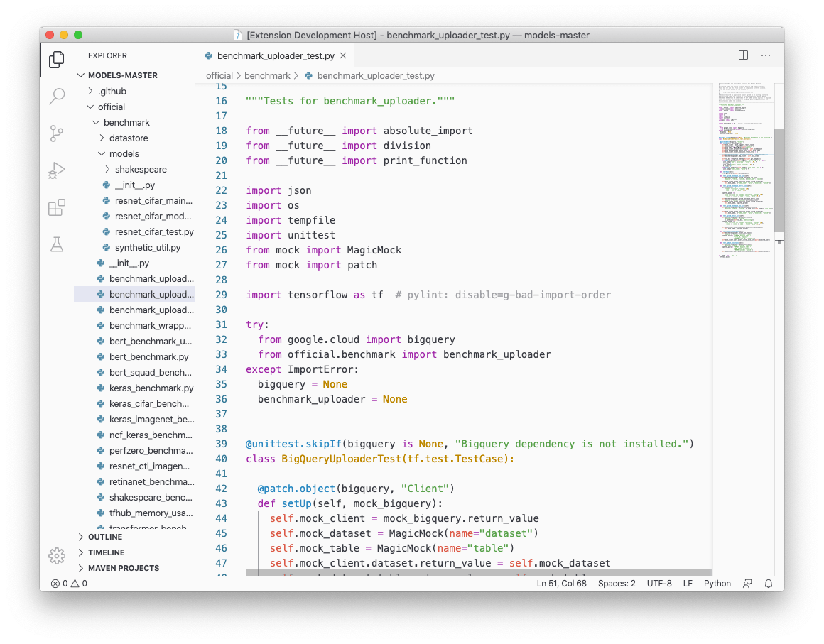Open tfhub_memory_usa... file
Screen dimensions: 824x644
coord(134,513)
